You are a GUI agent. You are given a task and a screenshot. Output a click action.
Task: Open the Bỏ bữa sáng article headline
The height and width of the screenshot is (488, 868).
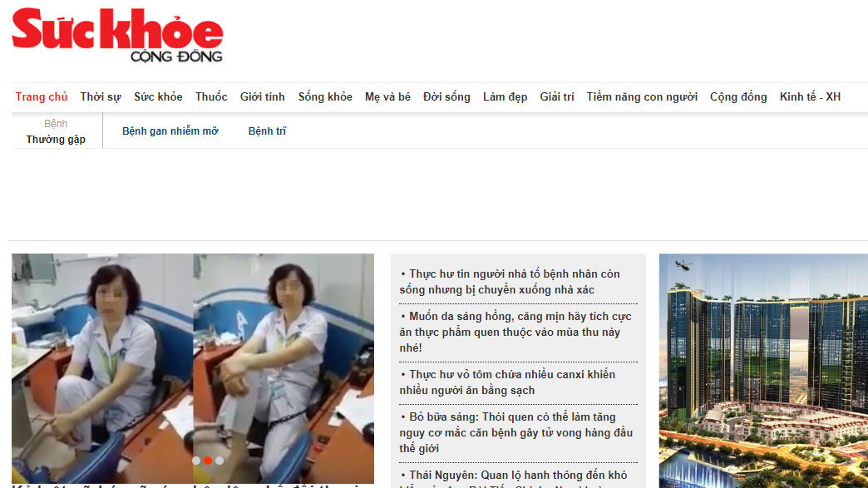tap(516, 432)
